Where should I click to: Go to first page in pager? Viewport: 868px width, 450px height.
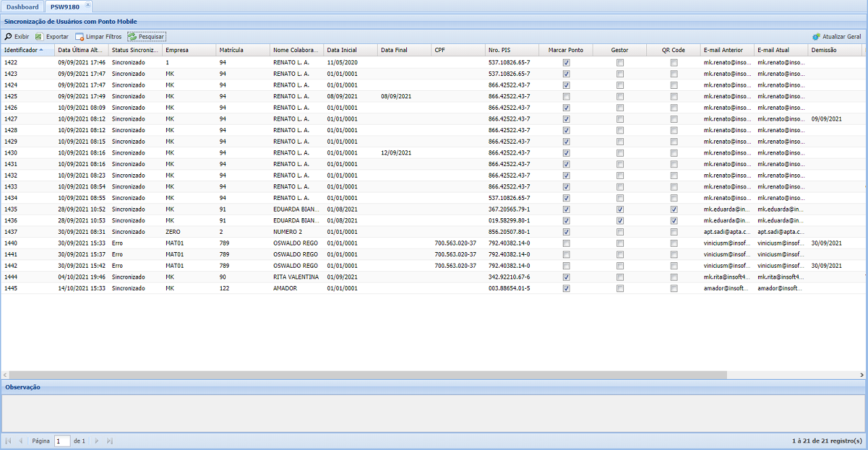tap(8, 441)
